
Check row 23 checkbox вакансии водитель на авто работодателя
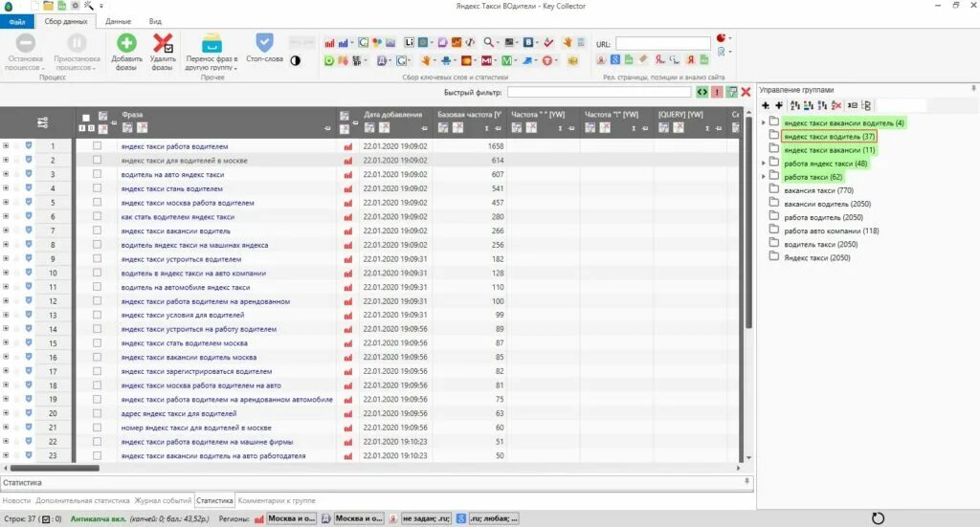coord(97,455)
